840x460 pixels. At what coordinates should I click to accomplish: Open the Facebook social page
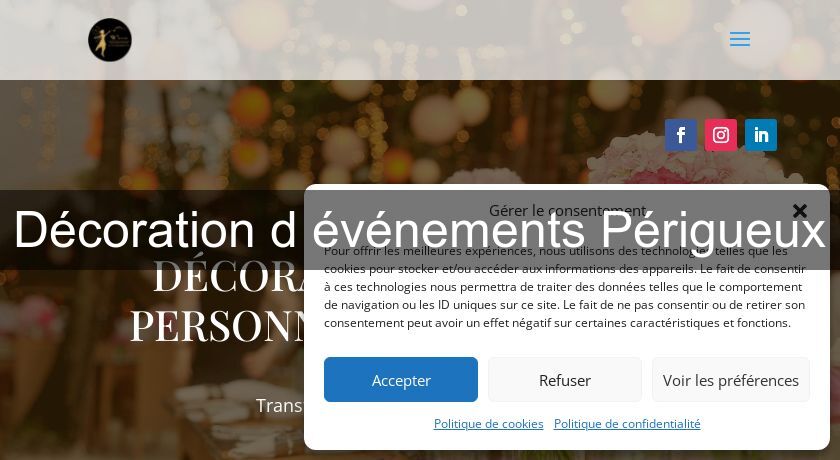681,135
